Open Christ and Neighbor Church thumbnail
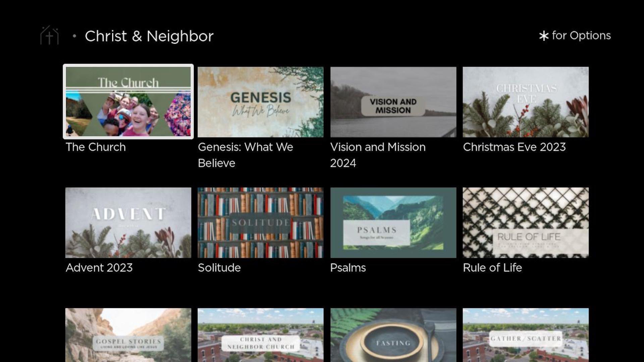The width and height of the screenshot is (644, 362). click(261, 335)
